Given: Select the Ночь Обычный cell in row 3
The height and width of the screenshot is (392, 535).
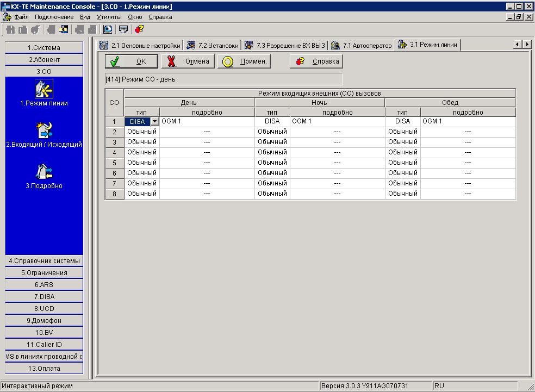Looking at the screenshot, I should [272, 142].
